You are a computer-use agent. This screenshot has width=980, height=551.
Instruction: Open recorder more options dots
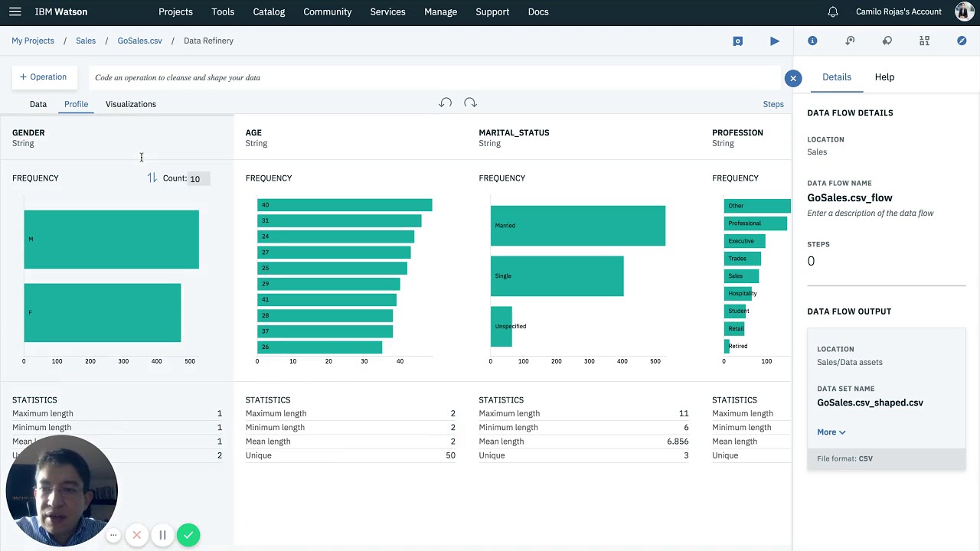pyautogui.click(x=113, y=535)
